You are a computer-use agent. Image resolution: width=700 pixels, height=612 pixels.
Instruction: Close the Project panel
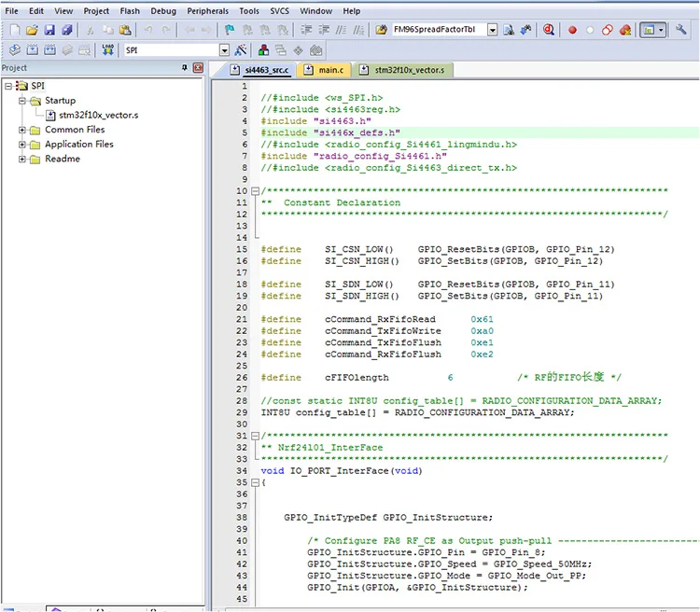click(197, 68)
